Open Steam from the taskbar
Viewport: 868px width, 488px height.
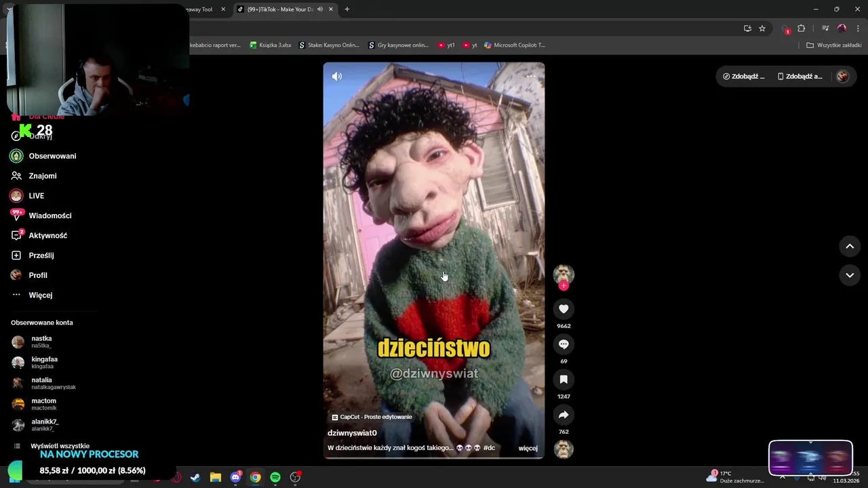point(195,477)
